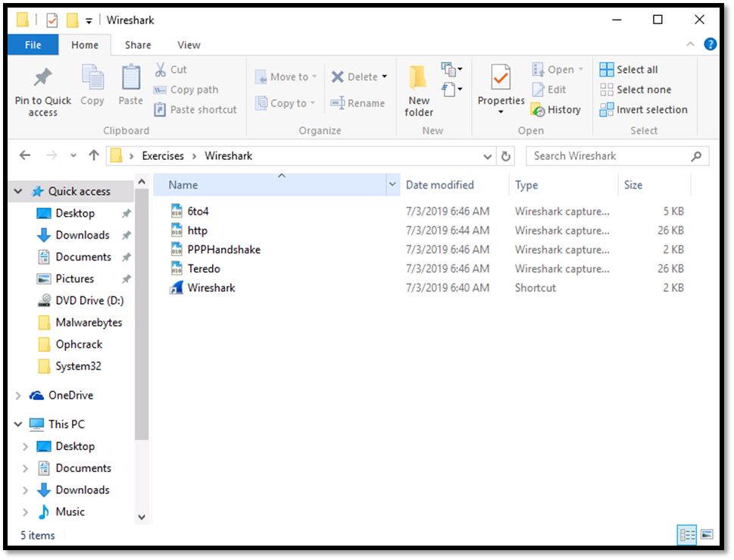Create a New folder from the ribbon
The width and height of the screenshot is (734, 560).
[x=418, y=91]
